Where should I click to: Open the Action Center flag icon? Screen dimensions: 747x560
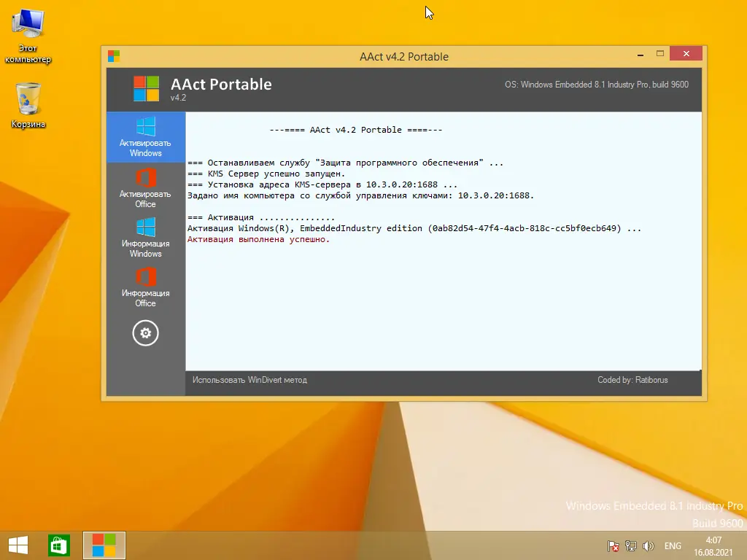pyautogui.click(x=611, y=545)
